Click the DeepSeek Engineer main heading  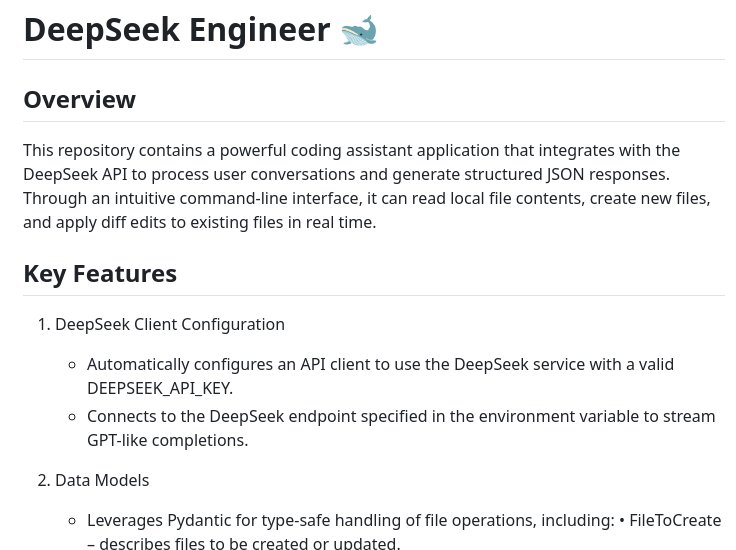(x=177, y=30)
